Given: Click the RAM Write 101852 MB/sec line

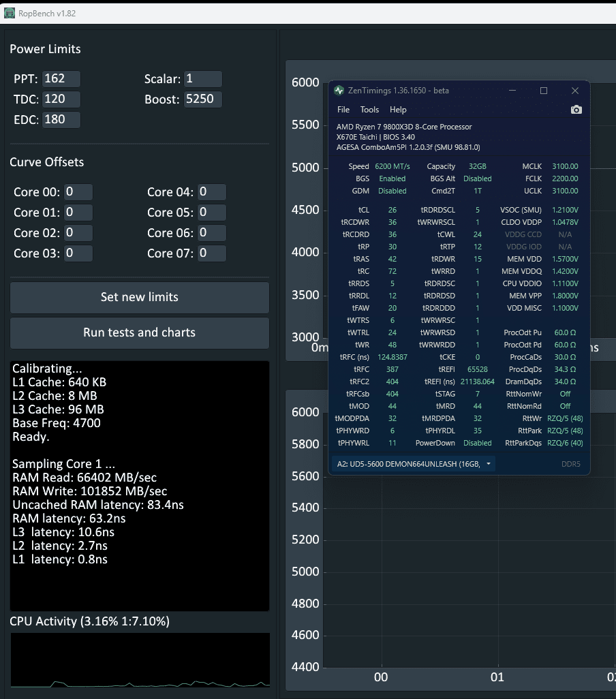Looking at the screenshot, I should (89, 491).
